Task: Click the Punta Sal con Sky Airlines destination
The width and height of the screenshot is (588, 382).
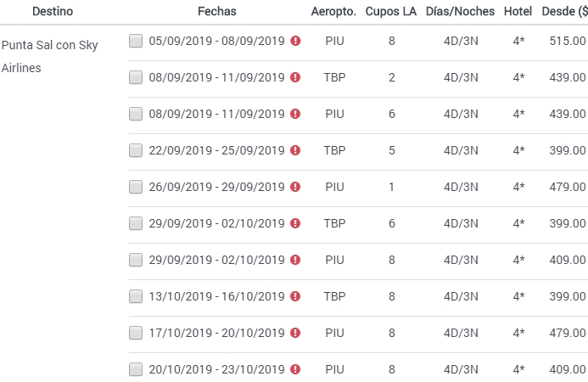Action: [x=49, y=56]
